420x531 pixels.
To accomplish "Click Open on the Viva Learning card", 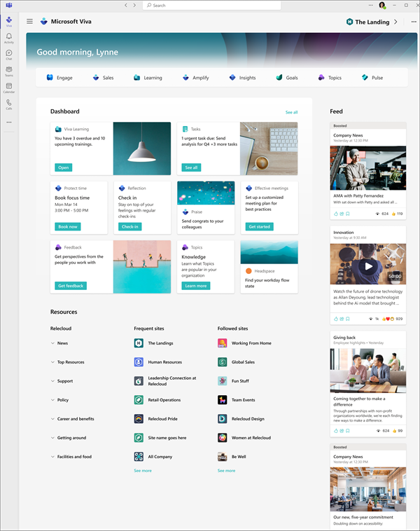I will [x=63, y=167].
